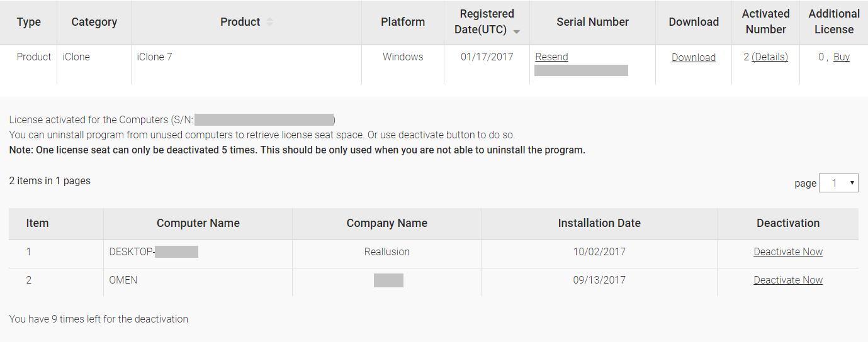The image size is (868, 342).
Task: Click the Resend serial number link
Action: tap(551, 57)
